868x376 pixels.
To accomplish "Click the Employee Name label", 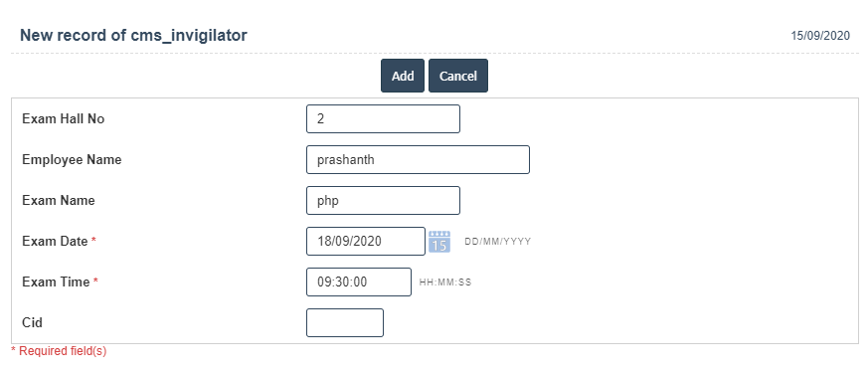I will coord(72,160).
